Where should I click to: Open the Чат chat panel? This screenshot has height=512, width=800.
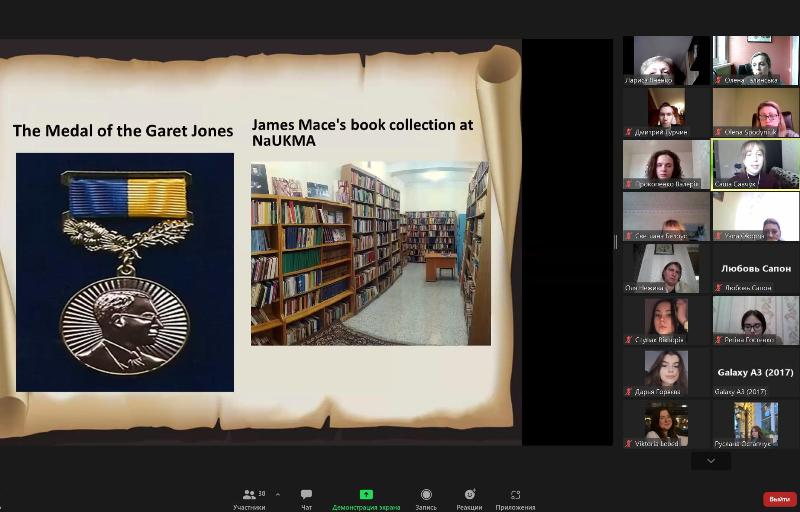pyautogui.click(x=306, y=498)
